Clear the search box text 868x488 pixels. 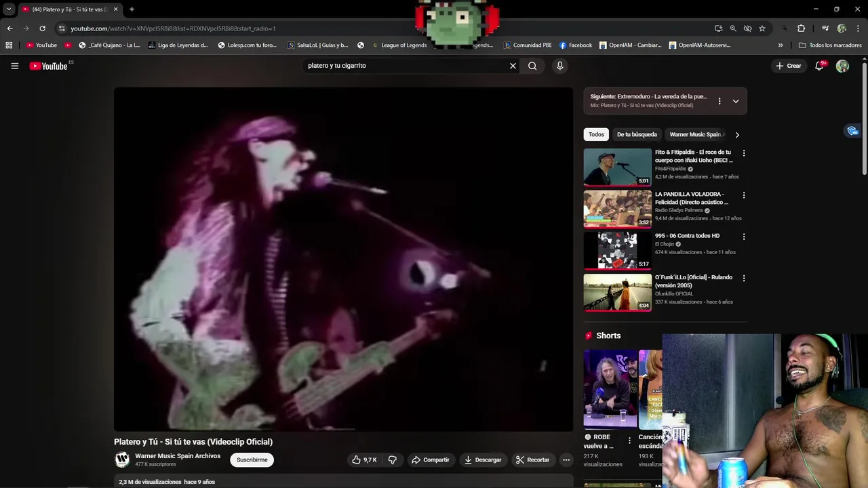point(513,66)
